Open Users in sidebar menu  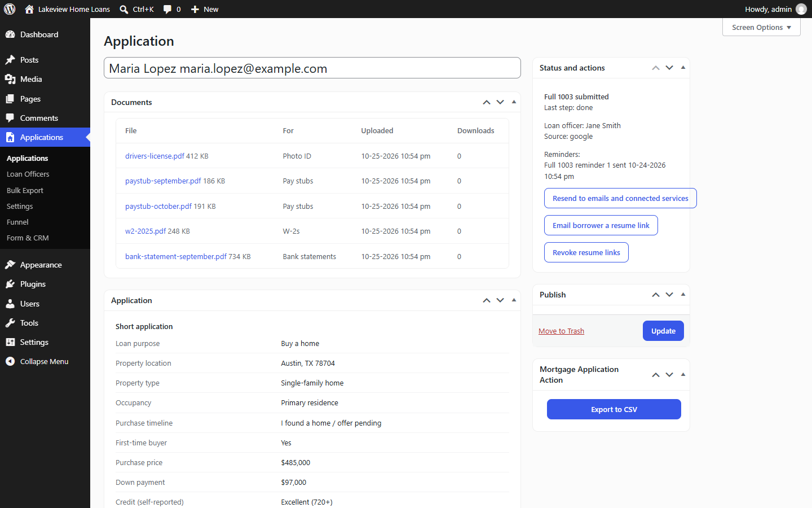[45, 304]
